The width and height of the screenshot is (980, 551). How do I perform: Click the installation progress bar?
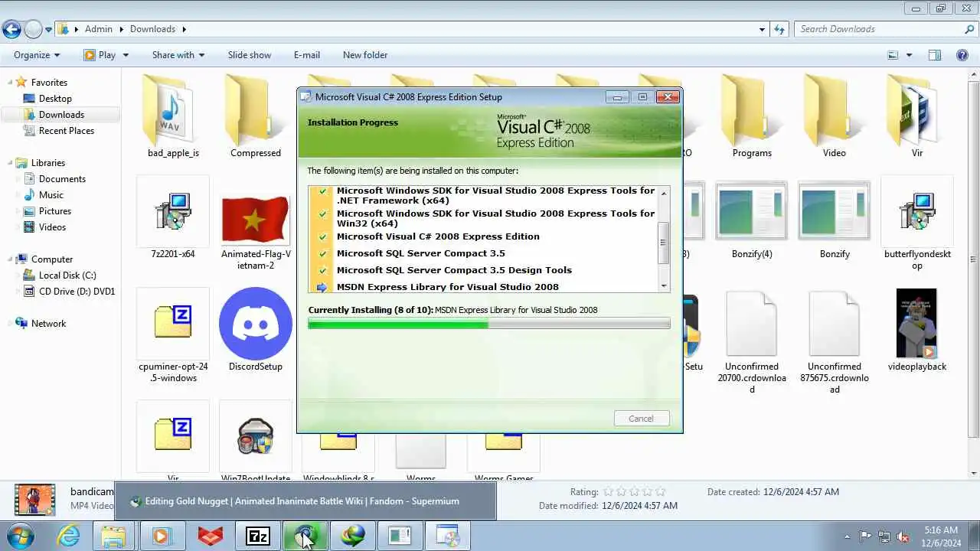(x=488, y=324)
